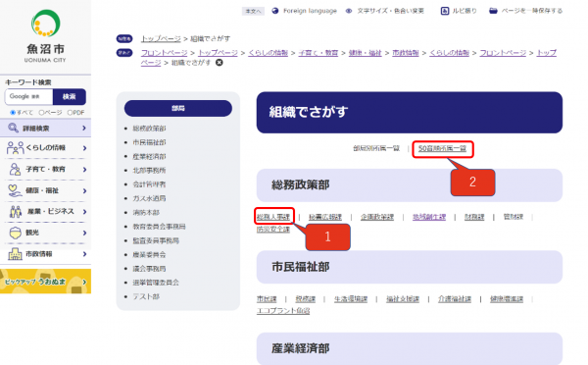Image resolution: width=588 pixels, height=365 pixels.
Task: Click the キーワード検索 label
Action: pyautogui.click(x=28, y=82)
